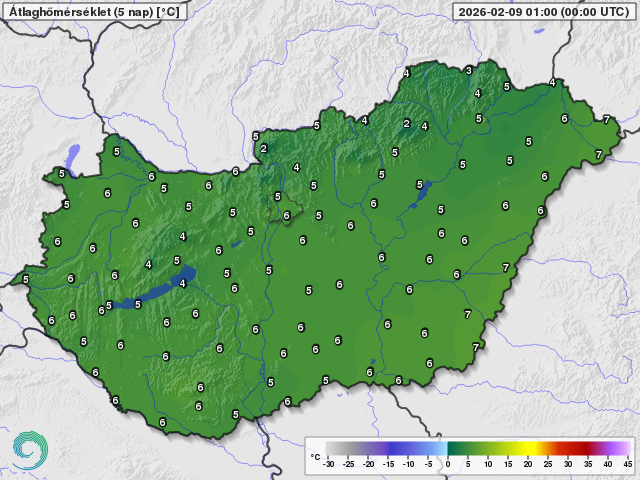Pick the yellow 20 degree legend color

pyautogui.click(x=528, y=448)
